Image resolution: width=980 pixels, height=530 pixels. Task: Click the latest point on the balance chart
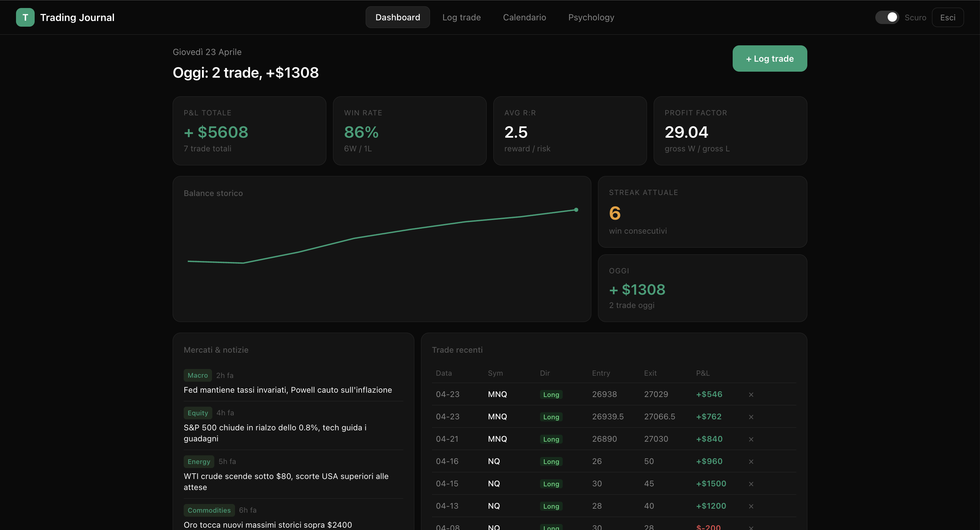point(576,210)
